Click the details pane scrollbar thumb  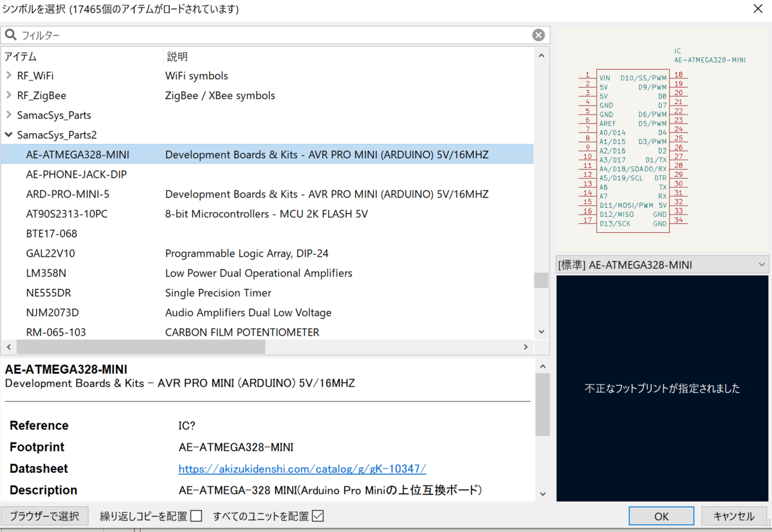tap(542, 405)
